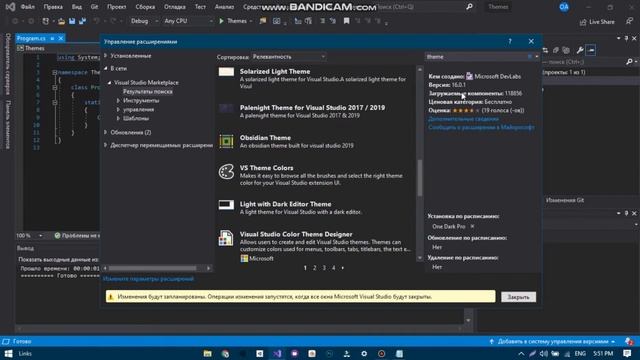Click the VS Theme Colors palette icon
The height and width of the screenshot is (360, 640).
coord(226,171)
